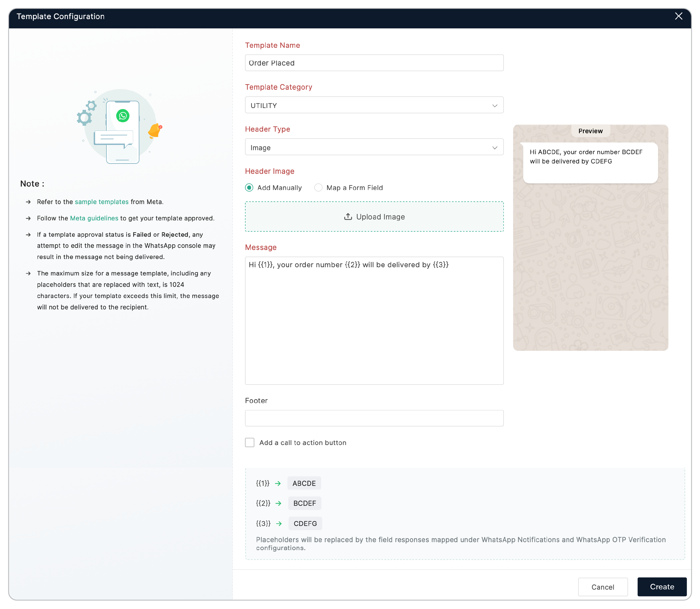Click into the Template Name field
The height and width of the screenshot is (609, 700).
[x=374, y=63]
